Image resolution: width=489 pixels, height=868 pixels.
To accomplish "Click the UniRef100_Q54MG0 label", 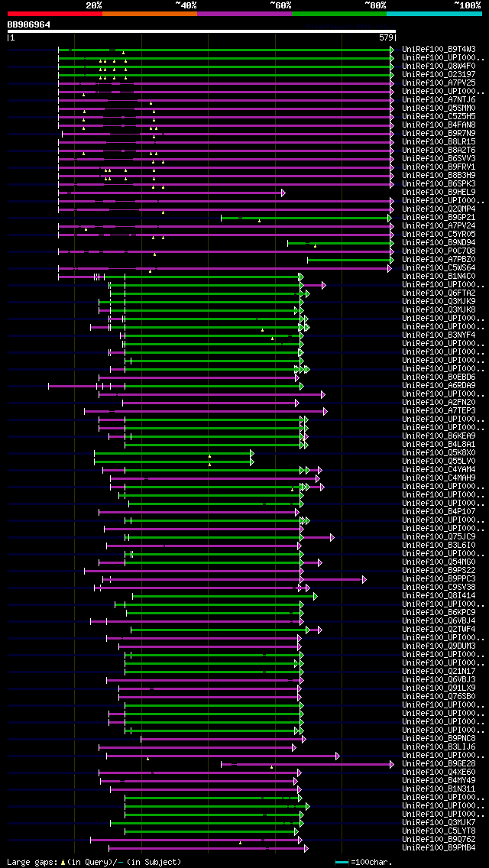I will pos(439,562).
